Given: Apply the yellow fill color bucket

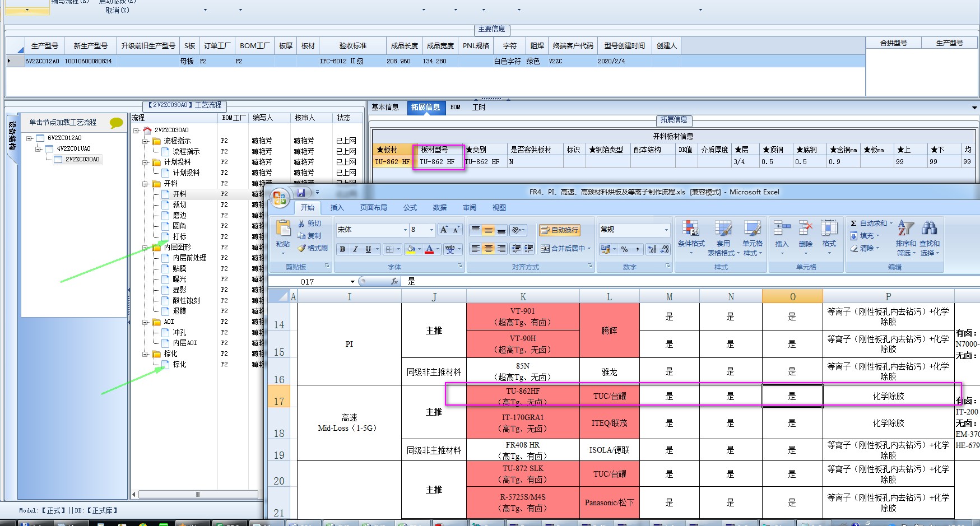Looking at the screenshot, I should pyautogui.click(x=411, y=249).
